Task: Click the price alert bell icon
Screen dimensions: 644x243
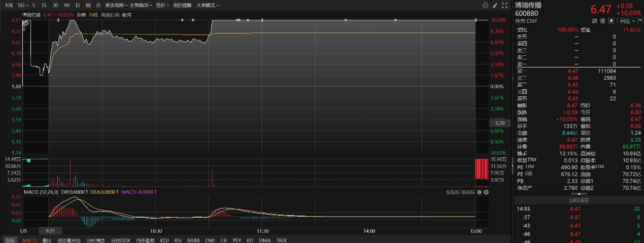Action: coord(611,21)
